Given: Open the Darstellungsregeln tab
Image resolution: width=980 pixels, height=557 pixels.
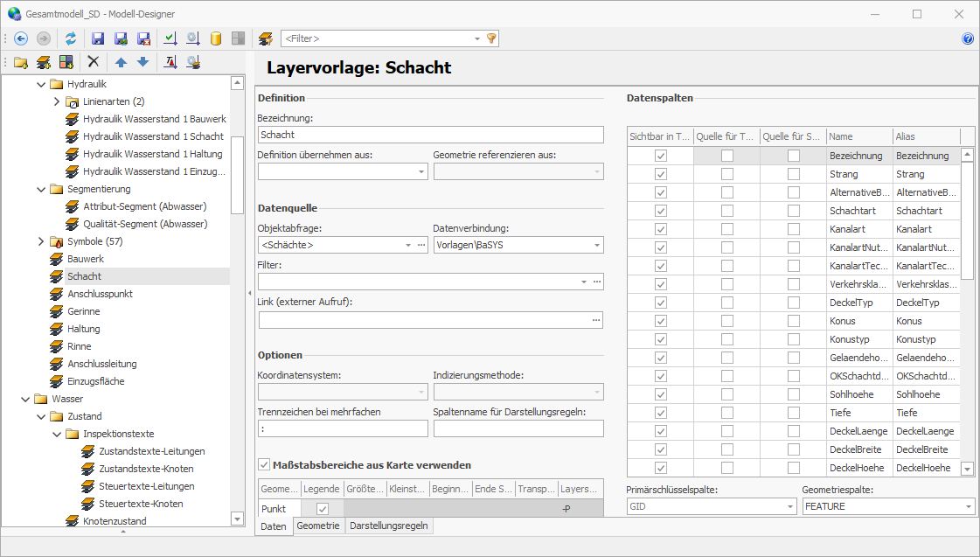Looking at the screenshot, I should [x=389, y=526].
